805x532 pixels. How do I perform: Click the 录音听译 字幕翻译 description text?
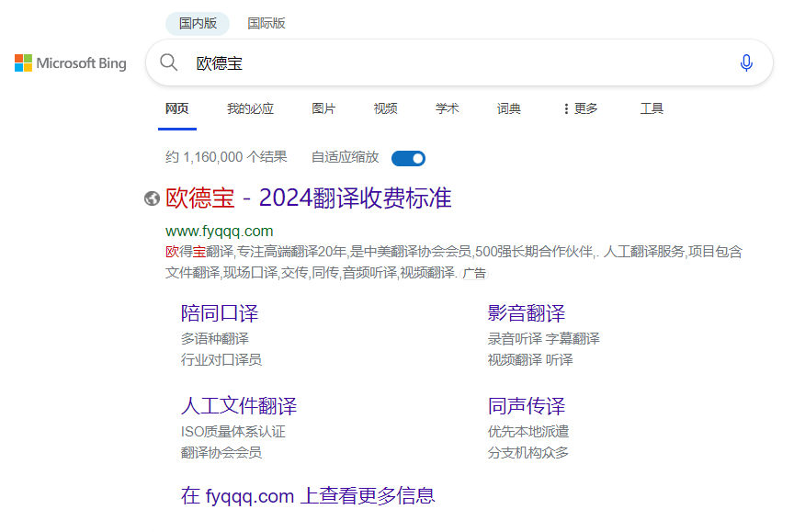point(544,339)
